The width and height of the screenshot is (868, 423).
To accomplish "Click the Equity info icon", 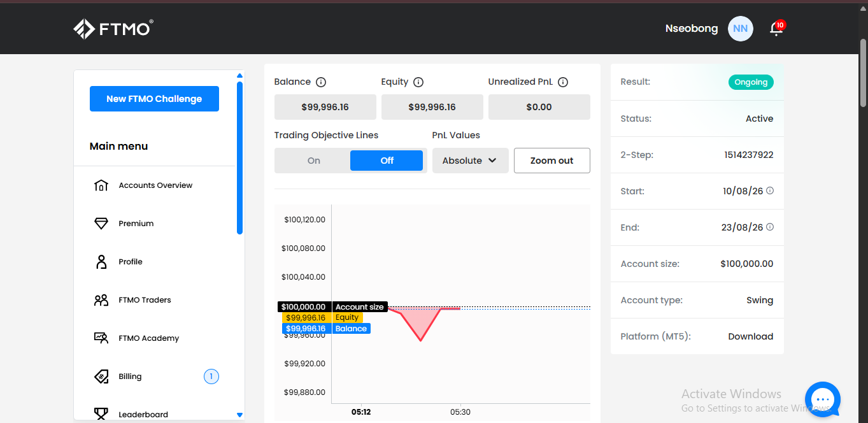I will pos(418,82).
